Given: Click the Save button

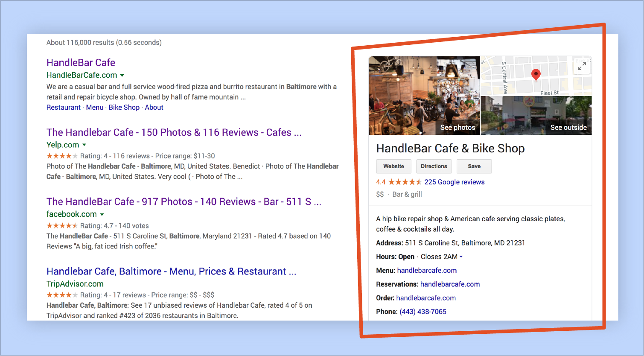Looking at the screenshot, I should point(474,166).
